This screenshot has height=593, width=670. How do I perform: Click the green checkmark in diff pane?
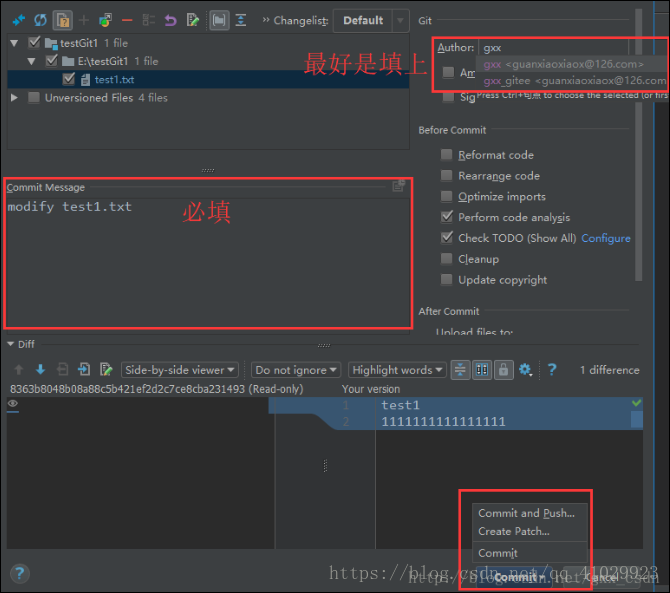pos(636,402)
